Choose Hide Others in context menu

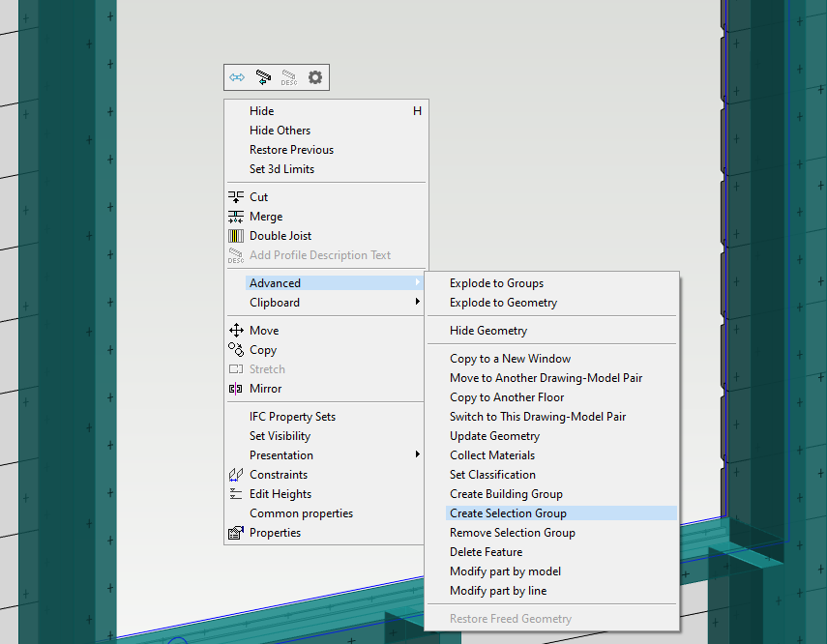280,131
